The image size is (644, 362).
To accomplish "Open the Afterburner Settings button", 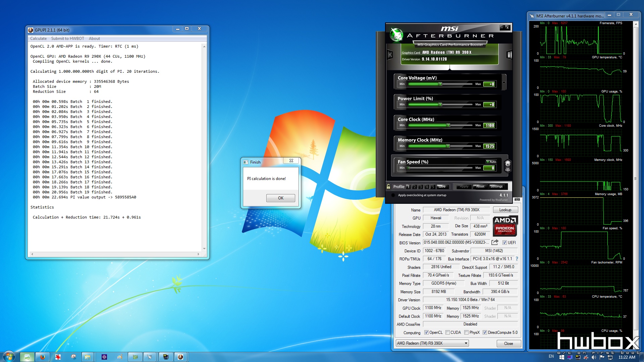I will click(x=496, y=187).
